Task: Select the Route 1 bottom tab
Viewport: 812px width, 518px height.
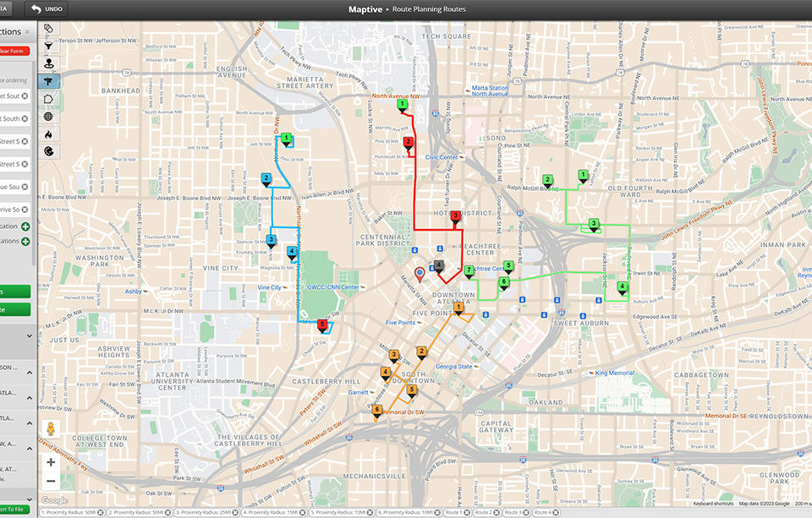Action: [x=453, y=513]
